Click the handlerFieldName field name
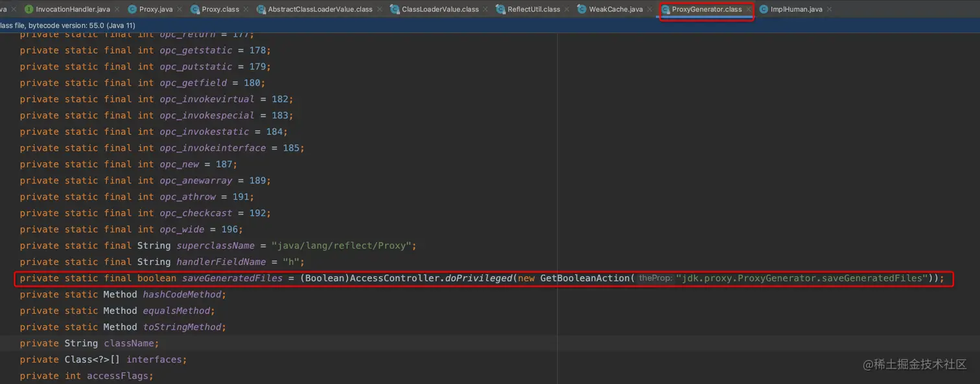980x384 pixels. pyautogui.click(x=221, y=262)
